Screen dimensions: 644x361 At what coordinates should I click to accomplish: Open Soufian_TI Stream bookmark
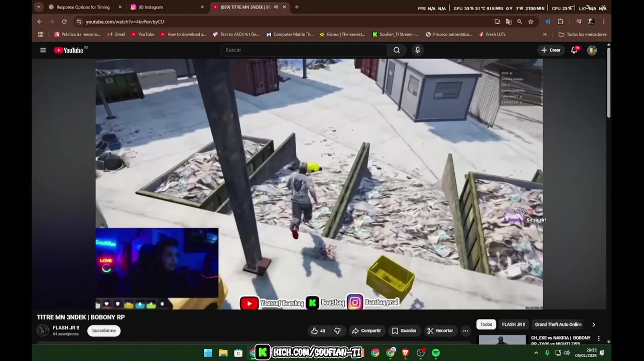(396, 35)
